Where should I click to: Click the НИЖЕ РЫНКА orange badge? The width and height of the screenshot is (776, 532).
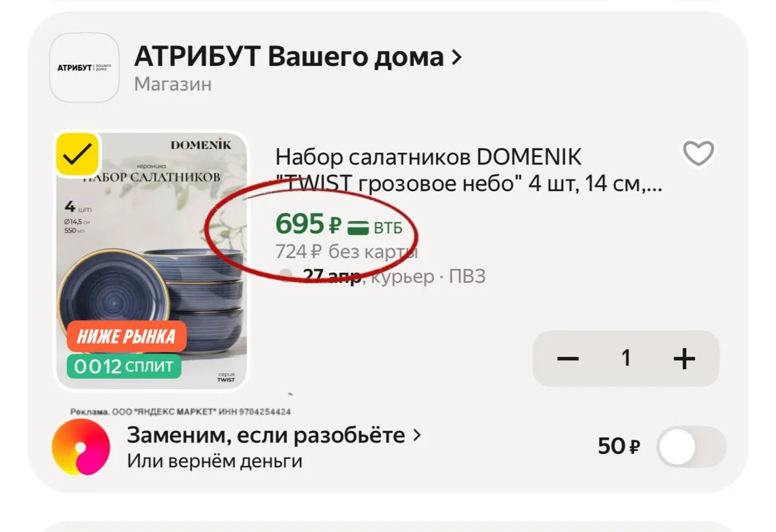(126, 337)
